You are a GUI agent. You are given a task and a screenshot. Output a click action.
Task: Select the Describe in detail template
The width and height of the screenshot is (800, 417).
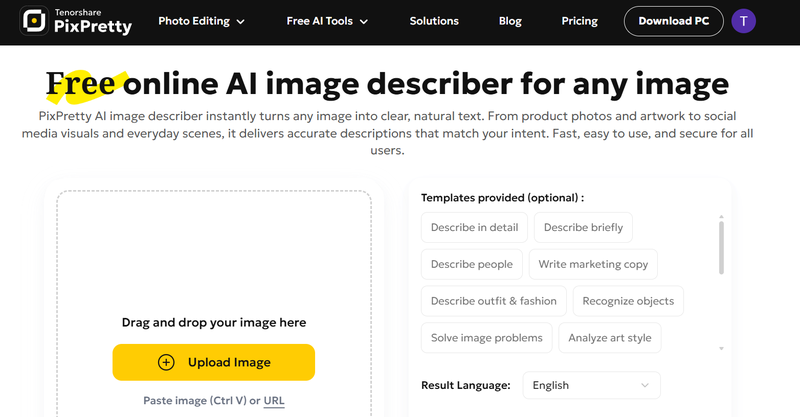click(x=474, y=227)
